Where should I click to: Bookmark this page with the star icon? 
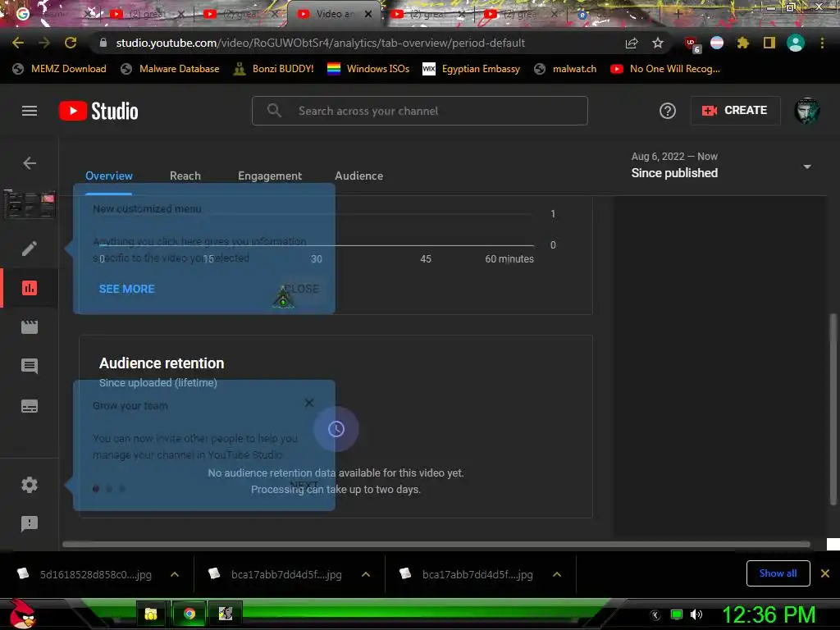[658, 43]
